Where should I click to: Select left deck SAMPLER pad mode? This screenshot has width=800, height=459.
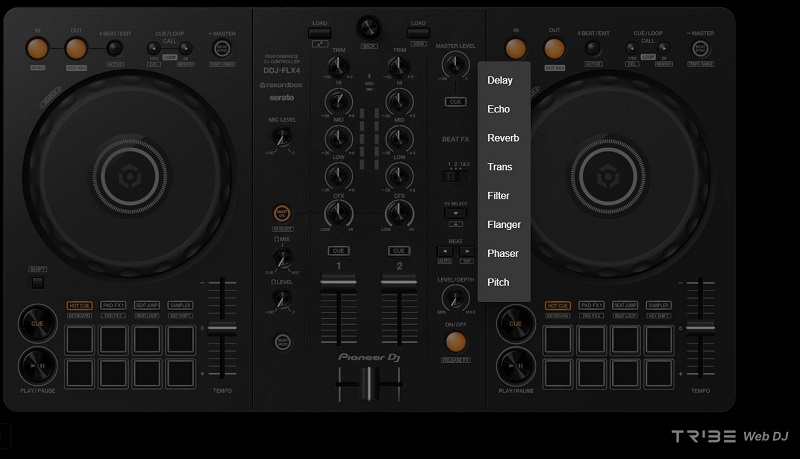pos(180,305)
